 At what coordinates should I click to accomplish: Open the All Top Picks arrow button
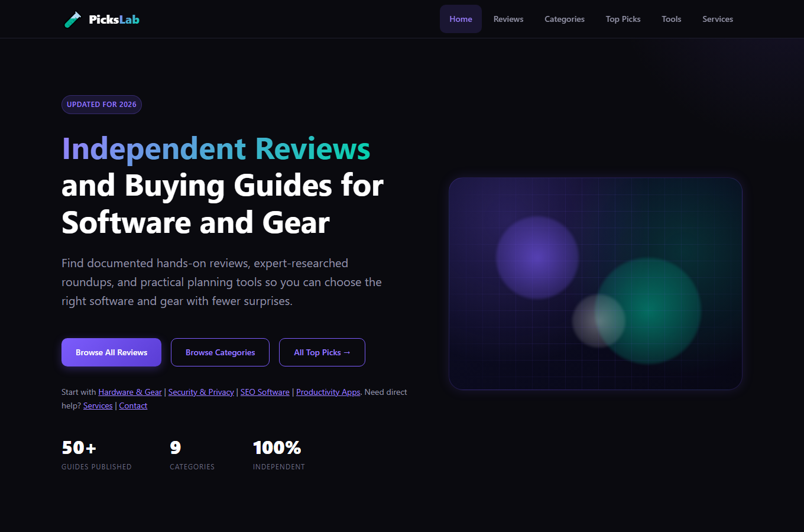[322, 352]
